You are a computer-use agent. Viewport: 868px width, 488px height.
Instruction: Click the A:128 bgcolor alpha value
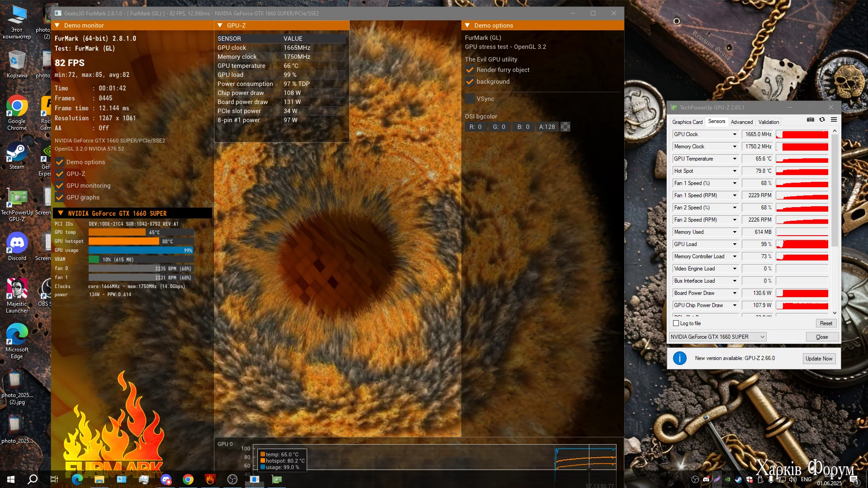(x=547, y=127)
